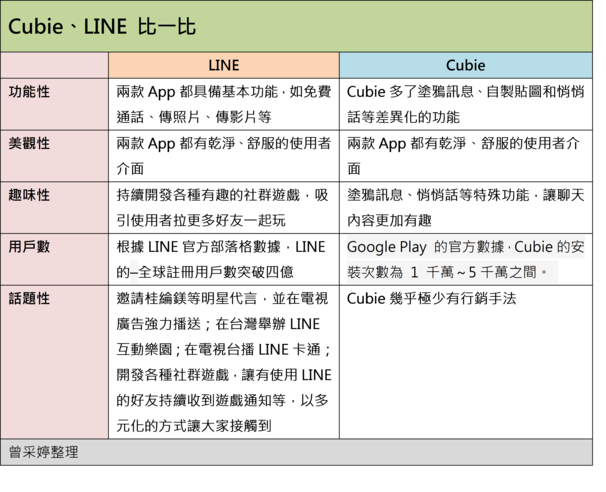Click the empty header cell left of LINE
606x492 pixels.
coord(54,66)
